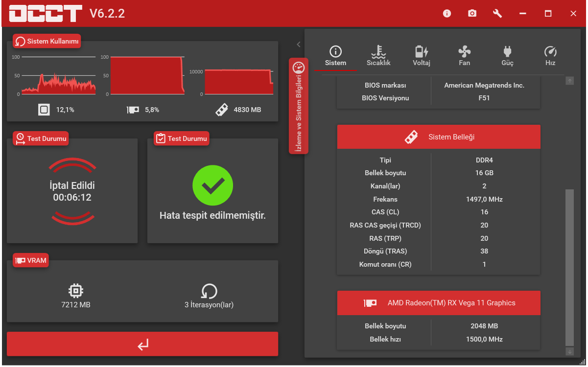Click the 3 İterasyon(lar) text
This screenshot has height=367, width=588.
point(209,305)
